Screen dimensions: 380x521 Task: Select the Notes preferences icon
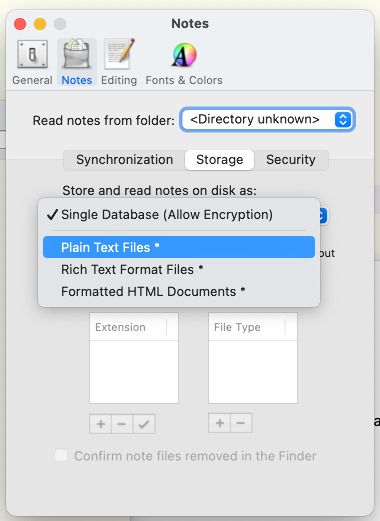(x=77, y=62)
